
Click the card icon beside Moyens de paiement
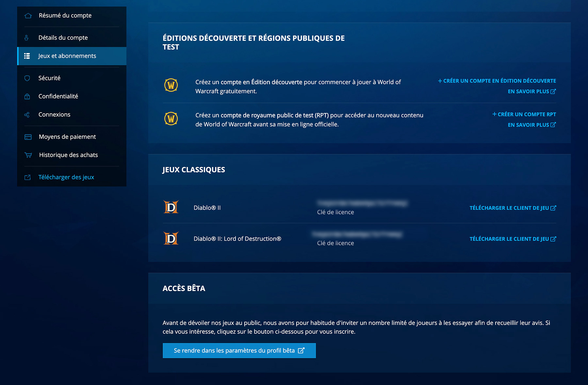point(28,137)
